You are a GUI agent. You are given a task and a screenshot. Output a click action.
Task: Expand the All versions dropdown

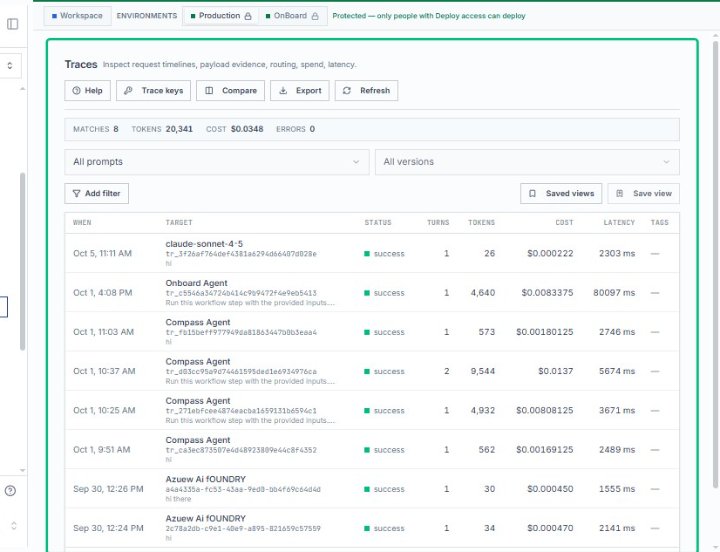coord(527,162)
